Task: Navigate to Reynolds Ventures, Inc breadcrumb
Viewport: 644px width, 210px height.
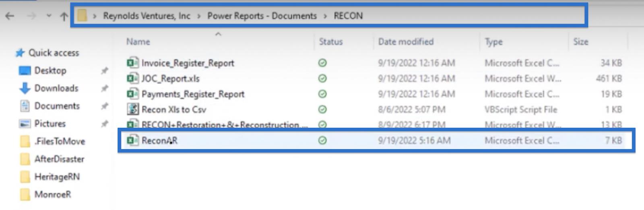Action: click(x=147, y=16)
